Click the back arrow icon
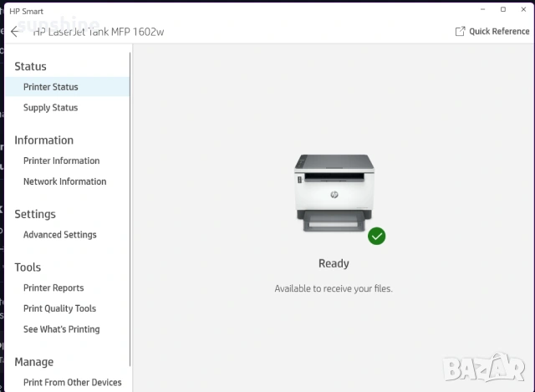Screen dimensions: 535x392 (14, 32)
